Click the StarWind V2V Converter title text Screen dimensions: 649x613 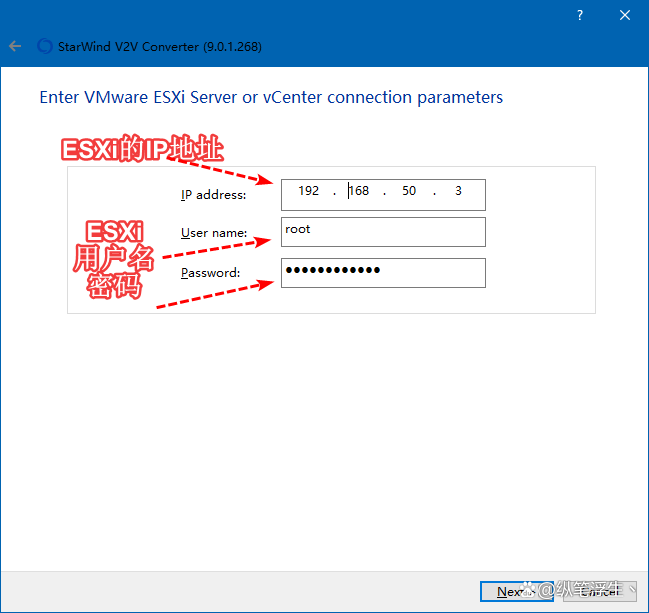[160, 47]
